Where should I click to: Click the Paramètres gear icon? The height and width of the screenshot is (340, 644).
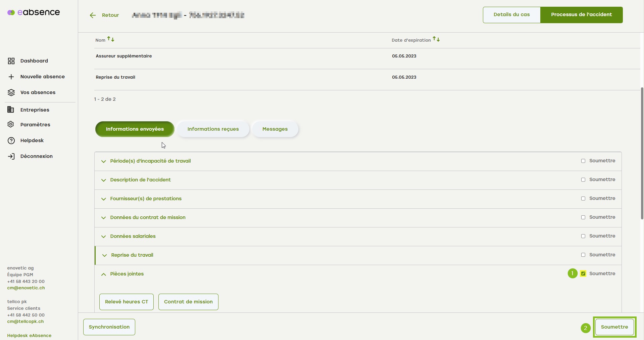[x=11, y=125]
